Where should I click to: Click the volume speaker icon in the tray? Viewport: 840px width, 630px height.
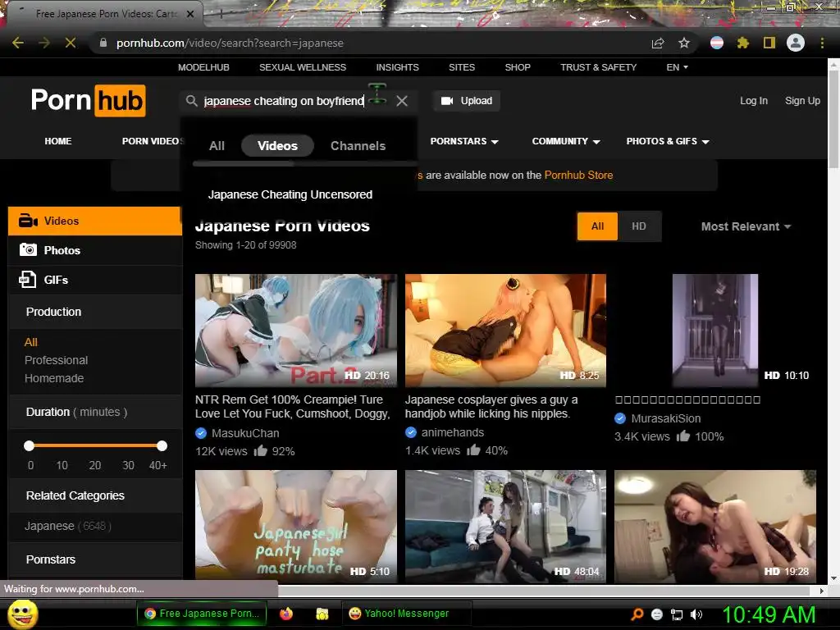tap(696, 614)
